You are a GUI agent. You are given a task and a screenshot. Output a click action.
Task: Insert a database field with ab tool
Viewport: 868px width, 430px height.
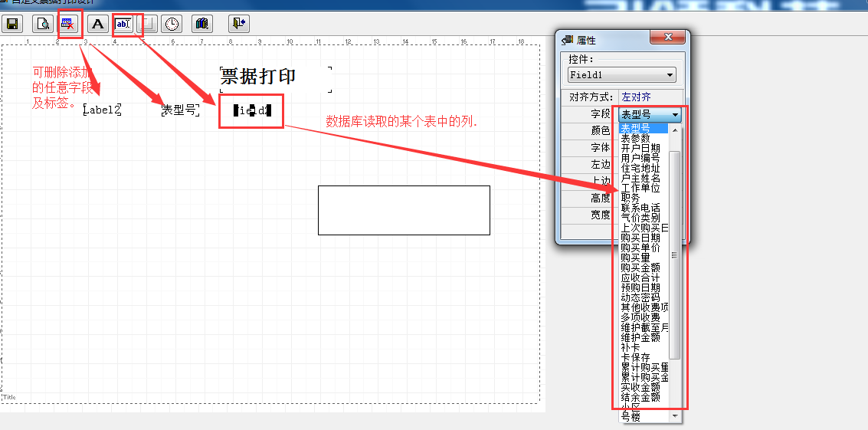123,24
